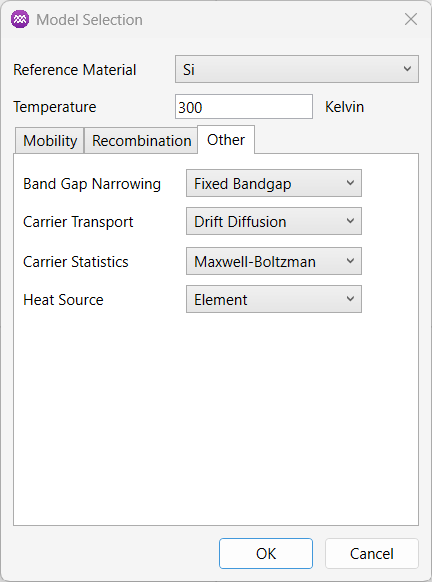Click the Temperature input field with 300
The height and width of the screenshot is (582, 432).
[244, 107]
